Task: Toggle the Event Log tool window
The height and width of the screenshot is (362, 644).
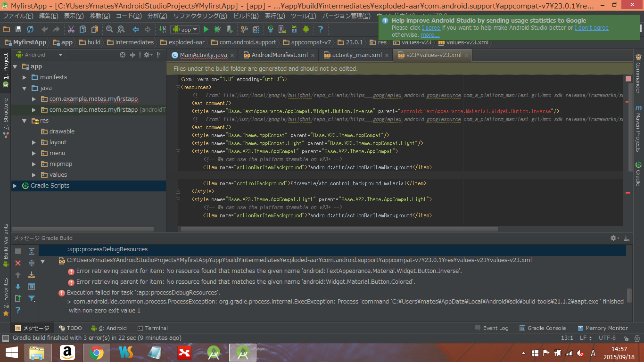Action: point(491,328)
